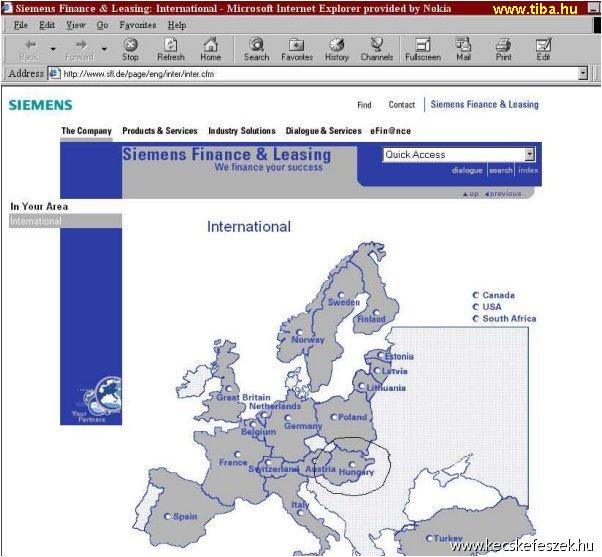Click the Forward arrow toolbar icon
The image size is (602, 557).
pos(81,45)
